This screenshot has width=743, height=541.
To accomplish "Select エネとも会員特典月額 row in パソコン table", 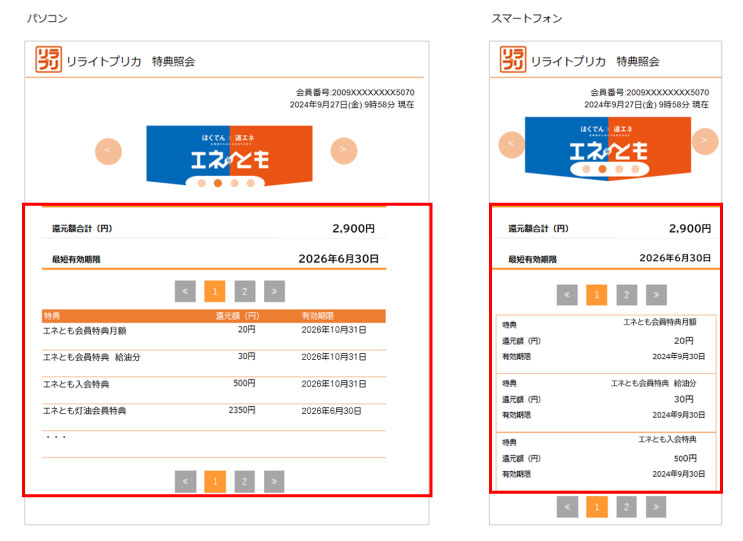I will pyautogui.click(x=214, y=336).
